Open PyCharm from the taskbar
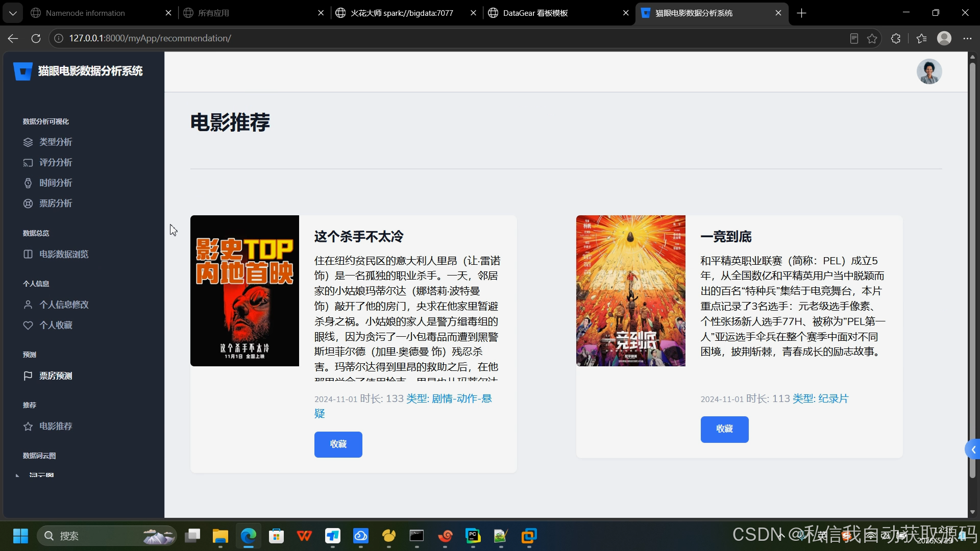Viewport: 980px width, 551px height. [x=473, y=536]
